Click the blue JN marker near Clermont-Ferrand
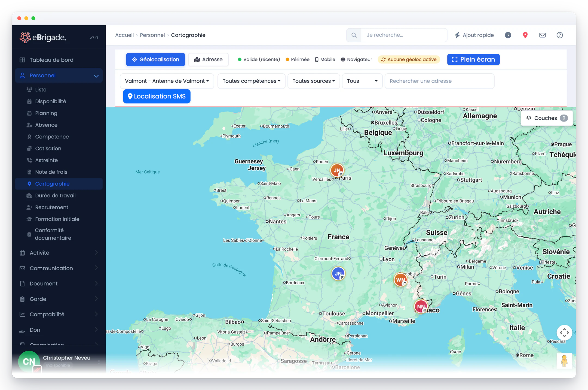 coord(338,273)
